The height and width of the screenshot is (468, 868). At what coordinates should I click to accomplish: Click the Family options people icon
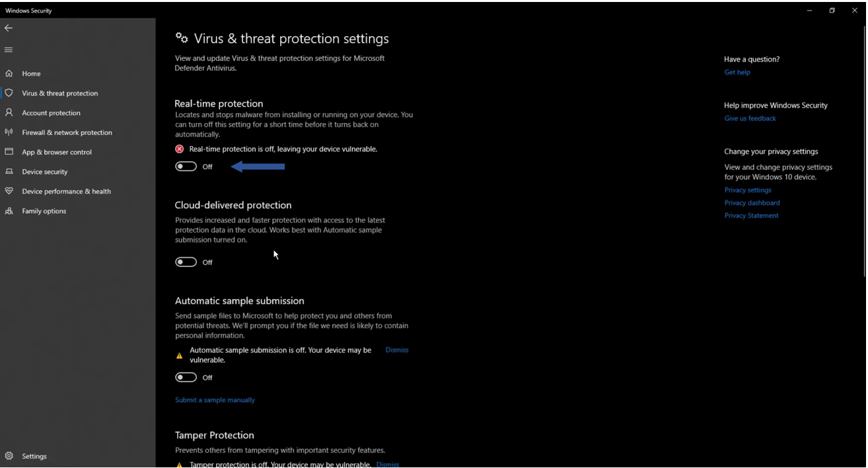point(9,211)
